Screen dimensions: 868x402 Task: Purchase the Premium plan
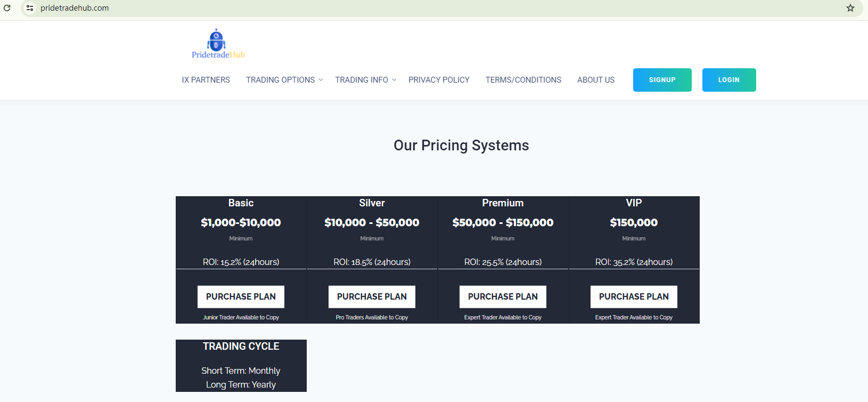point(503,296)
